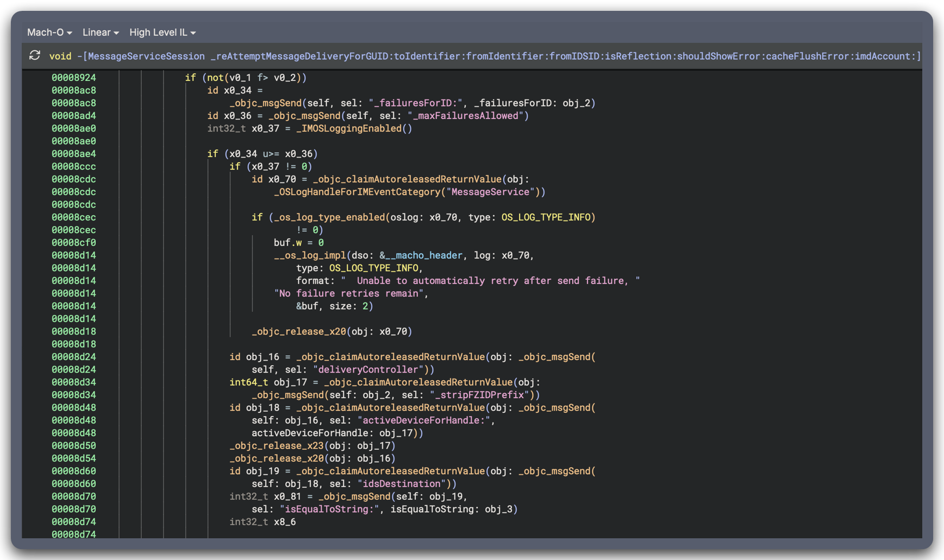Select the "_maxFailuresAllowed" selector string
The height and width of the screenshot is (560, 944).
click(x=465, y=116)
